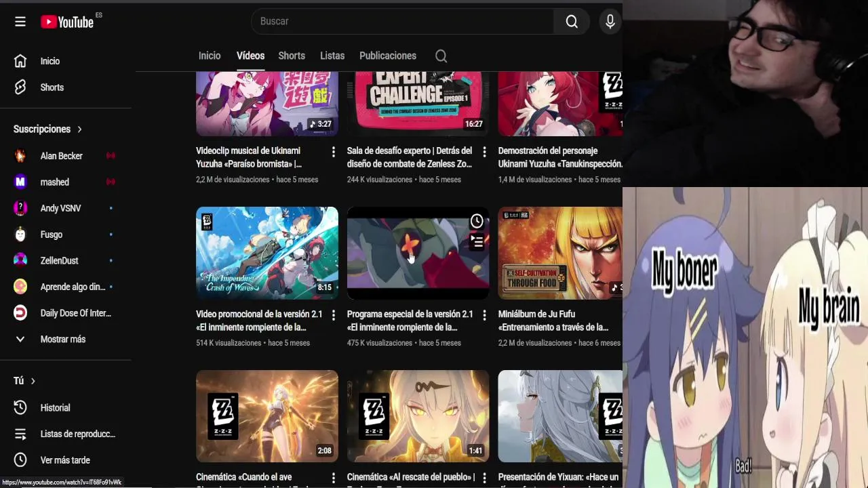The width and height of the screenshot is (868, 488).
Task: Open Fusgo subscription link
Action: (x=52, y=235)
